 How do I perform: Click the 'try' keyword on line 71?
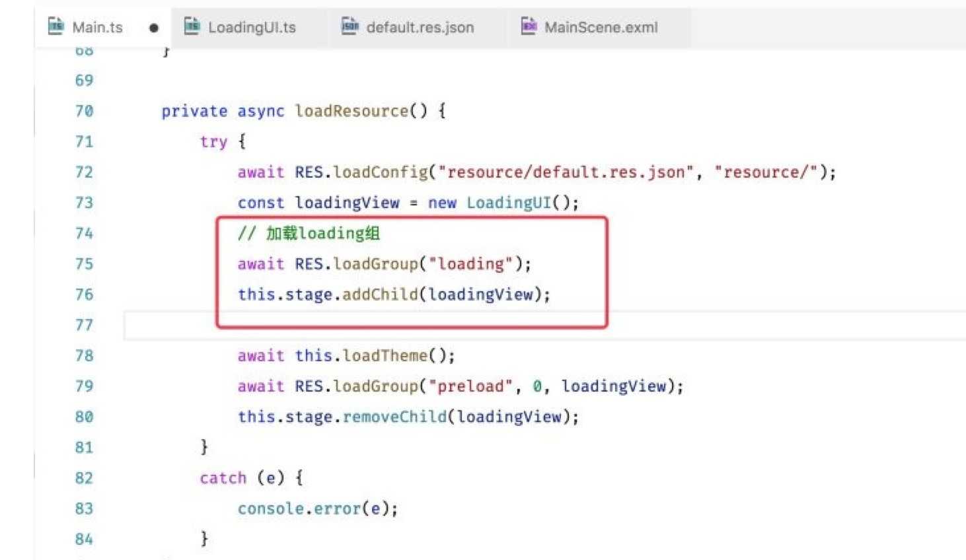tap(213, 142)
